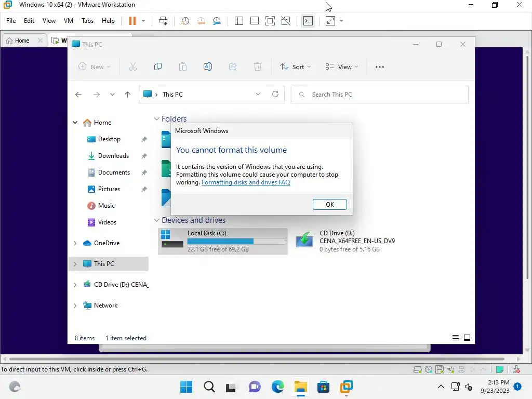Open the Help menu
The width and height of the screenshot is (532, 399).
point(108,21)
